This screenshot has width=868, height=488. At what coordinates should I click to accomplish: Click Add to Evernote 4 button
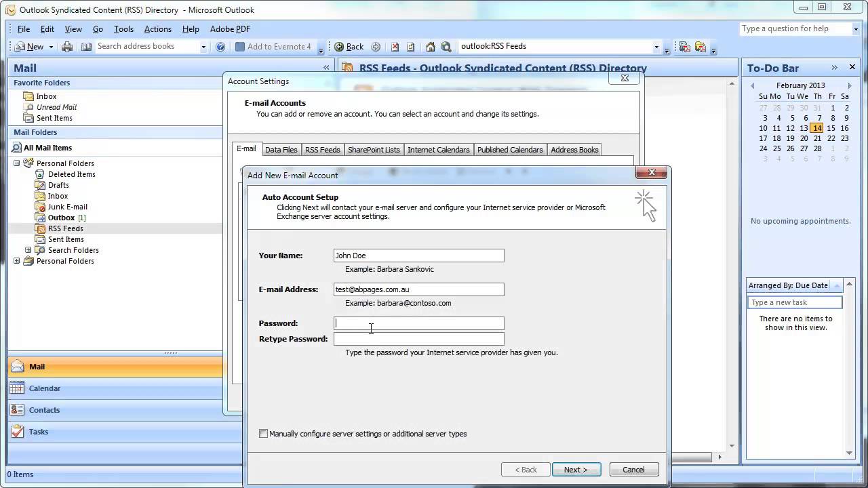273,47
